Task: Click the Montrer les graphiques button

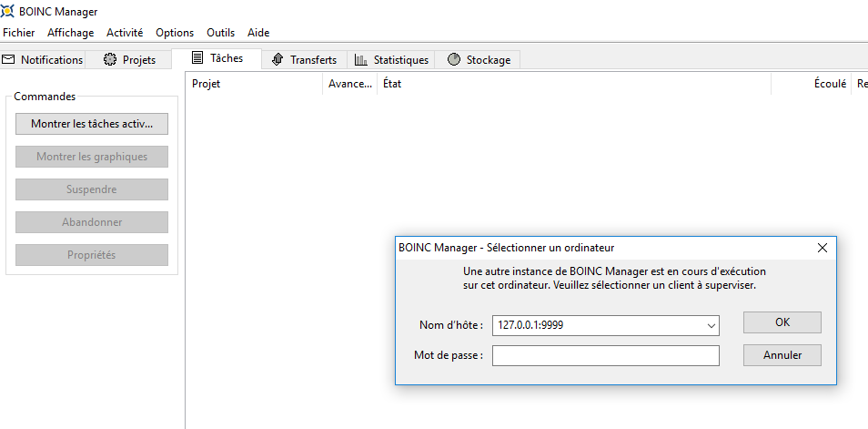Action: 92,157
